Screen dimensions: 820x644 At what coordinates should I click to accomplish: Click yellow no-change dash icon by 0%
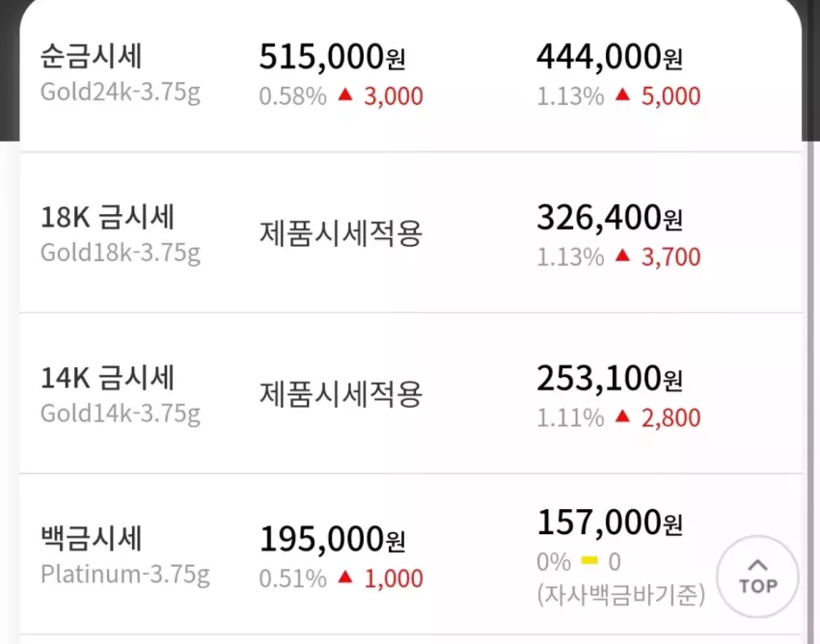[x=589, y=561]
